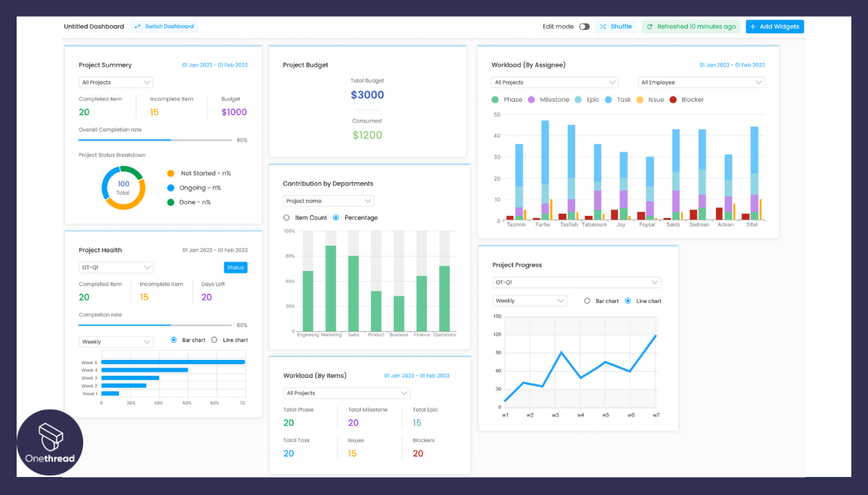Image resolution: width=868 pixels, height=495 pixels.
Task: Open the Switch Dashboard link
Action: click(x=168, y=26)
